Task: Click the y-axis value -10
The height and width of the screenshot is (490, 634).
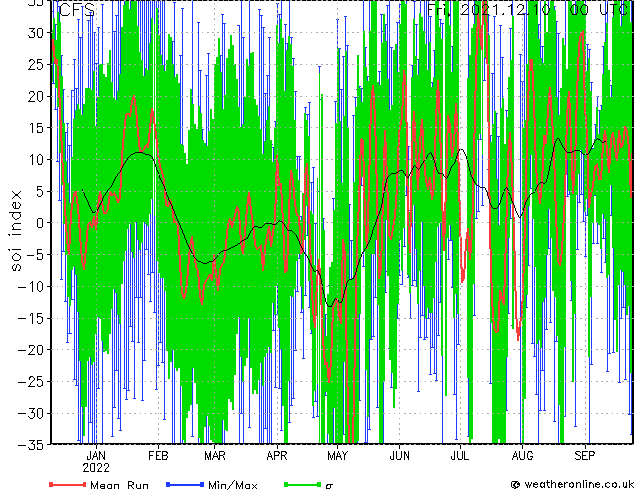Action: click(x=31, y=287)
